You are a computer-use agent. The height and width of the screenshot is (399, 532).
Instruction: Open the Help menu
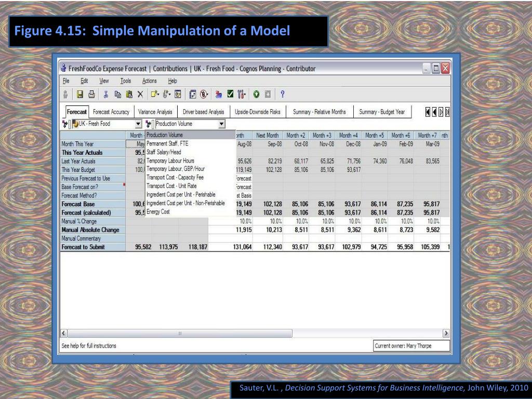172,81
